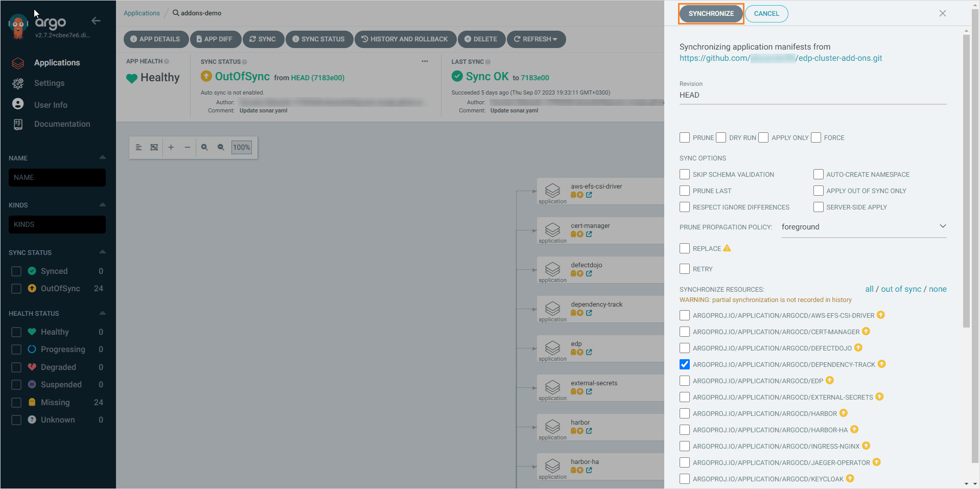Open APP DETAILS
The image size is (980, 489).
tap(155, 39)
